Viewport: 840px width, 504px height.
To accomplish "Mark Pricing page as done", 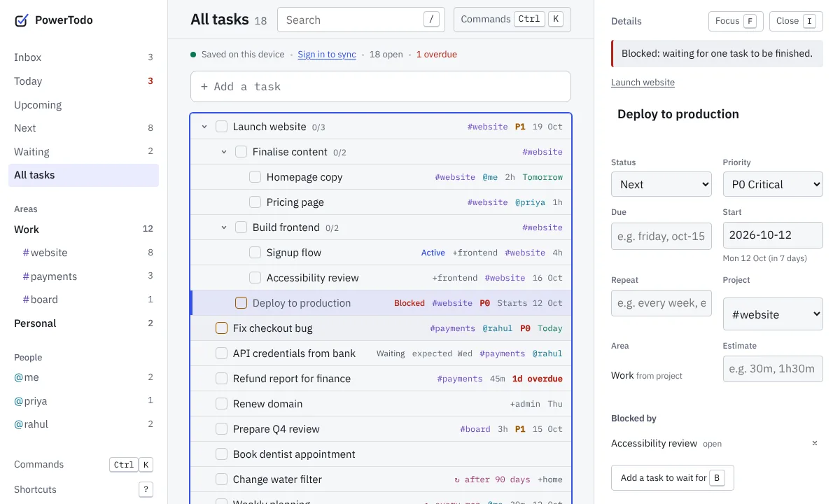I will (x=255, y=202).
